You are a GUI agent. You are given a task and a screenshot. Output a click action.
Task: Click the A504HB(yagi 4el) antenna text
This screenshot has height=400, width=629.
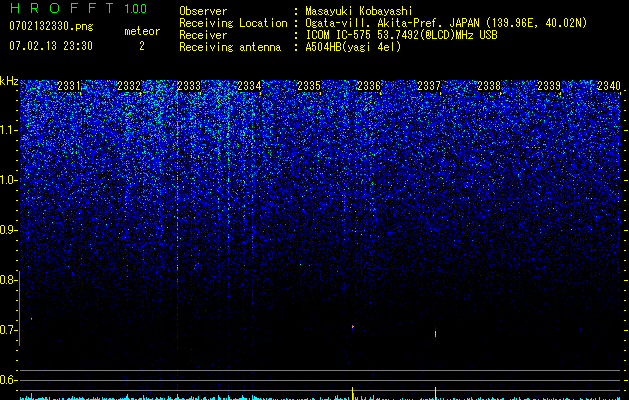353,47
